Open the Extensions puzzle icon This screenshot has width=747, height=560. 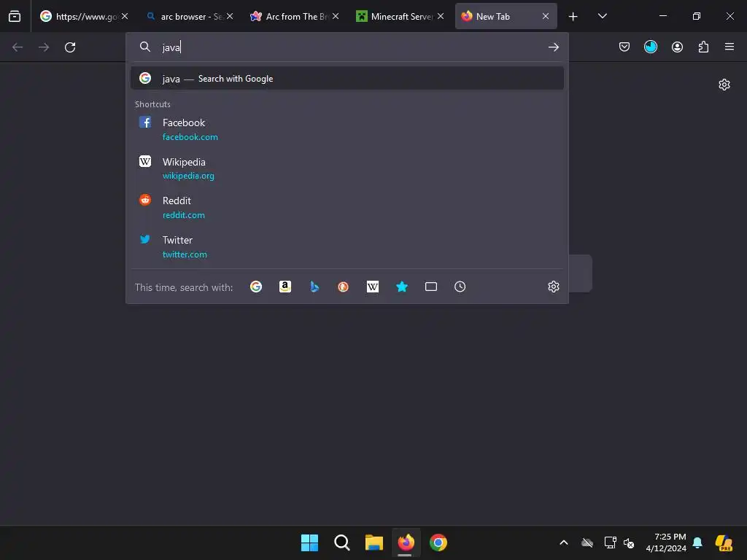[x=703, y=47]
